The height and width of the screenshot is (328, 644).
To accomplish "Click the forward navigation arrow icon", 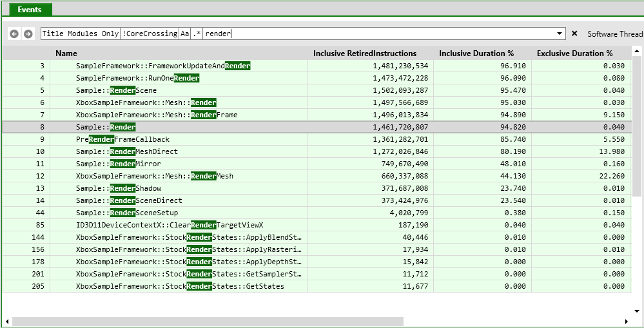I will [x=28, y=34].
